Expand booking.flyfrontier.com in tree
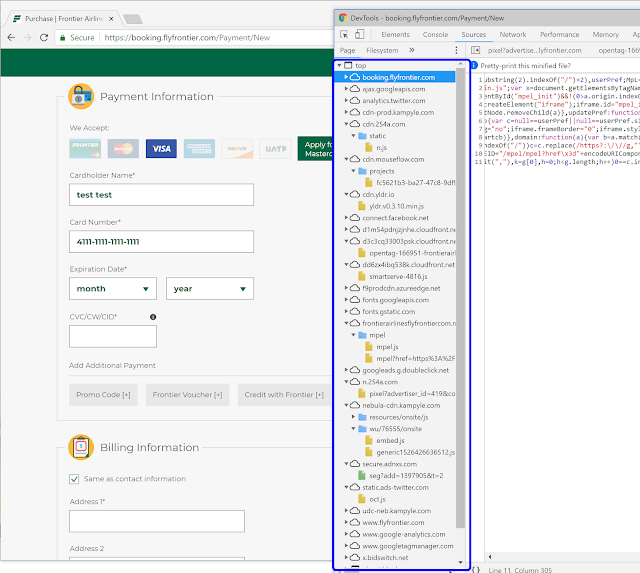The image size is (640, 573). pyautogui.click(x=346, y=77)
